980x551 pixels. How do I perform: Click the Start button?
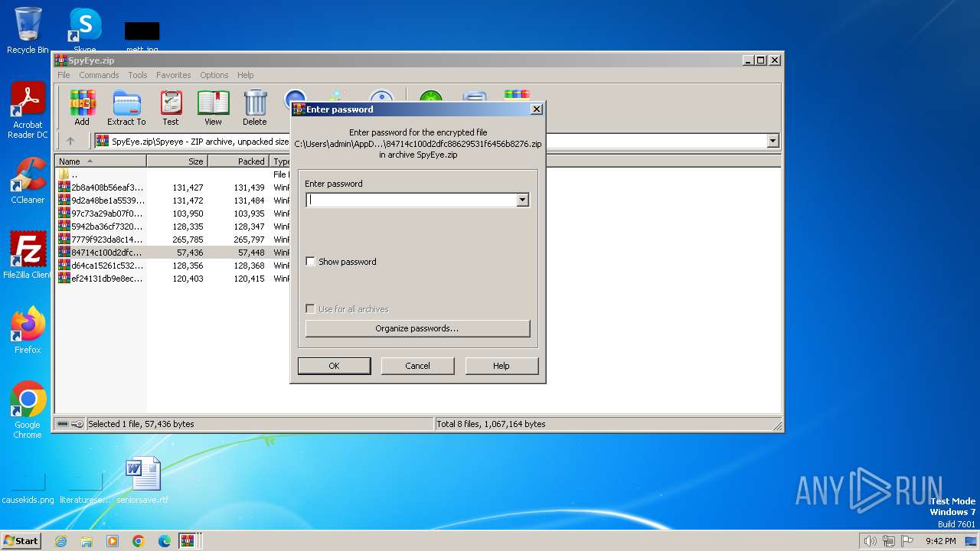(21, 541)
